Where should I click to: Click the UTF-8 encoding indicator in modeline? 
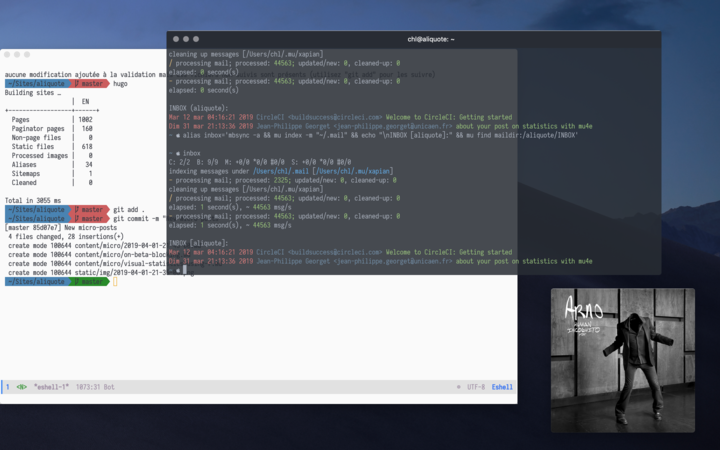pyautogui.click(x=473, y=387)
